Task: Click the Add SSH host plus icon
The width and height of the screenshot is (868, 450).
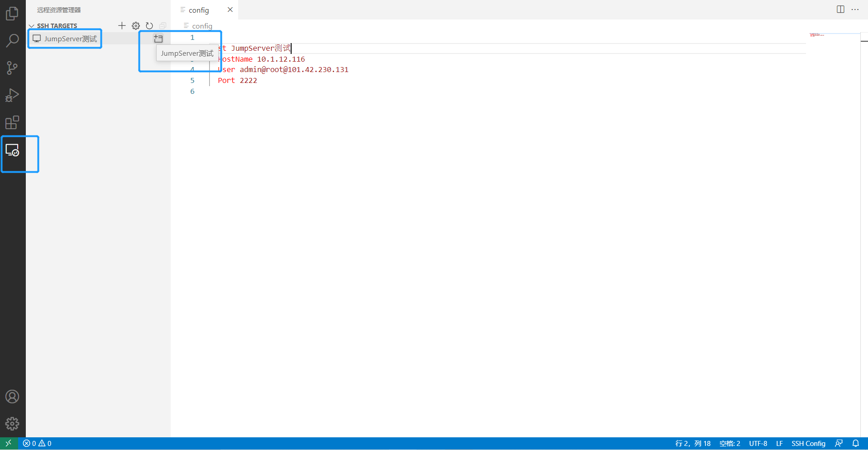Action: point(121,26)
